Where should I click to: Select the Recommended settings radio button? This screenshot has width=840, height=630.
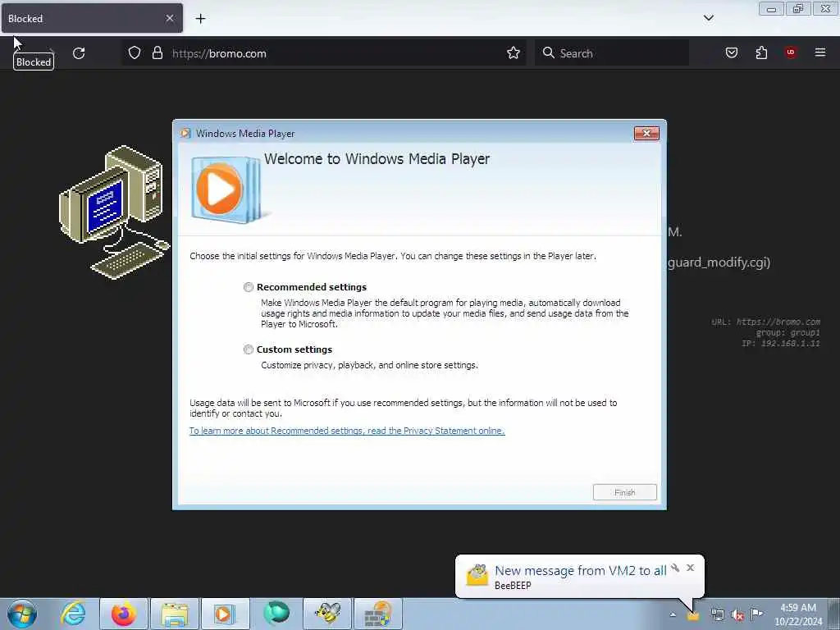tap(248, 287)
